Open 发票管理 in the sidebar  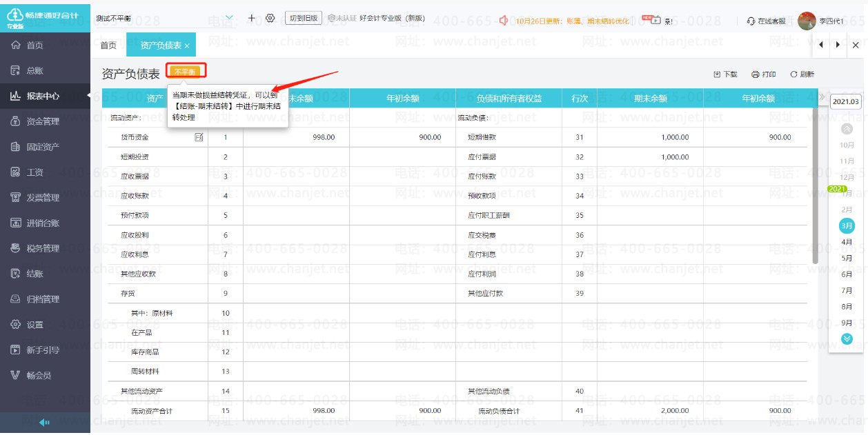(x=45, y=198)
